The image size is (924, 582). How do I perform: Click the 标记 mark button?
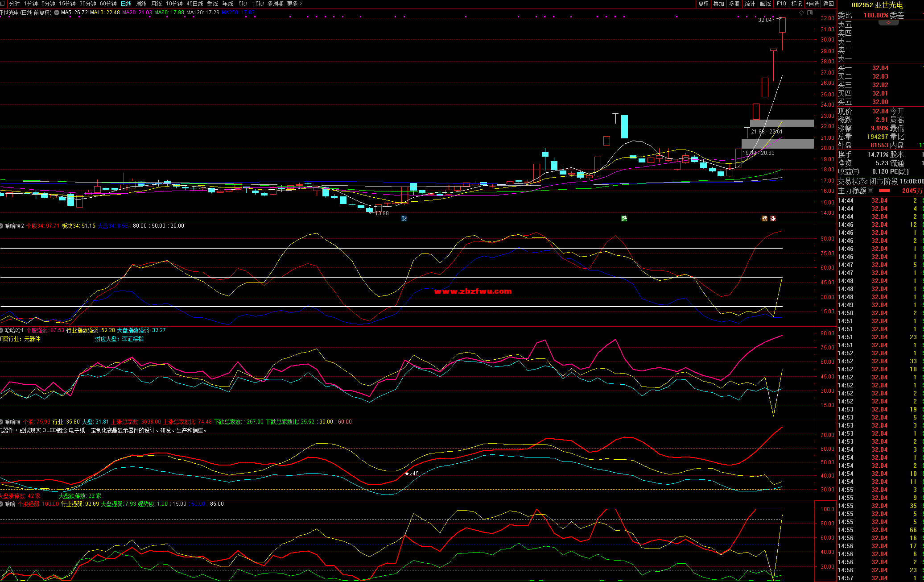pyautogui.click(x=796, y=4)
